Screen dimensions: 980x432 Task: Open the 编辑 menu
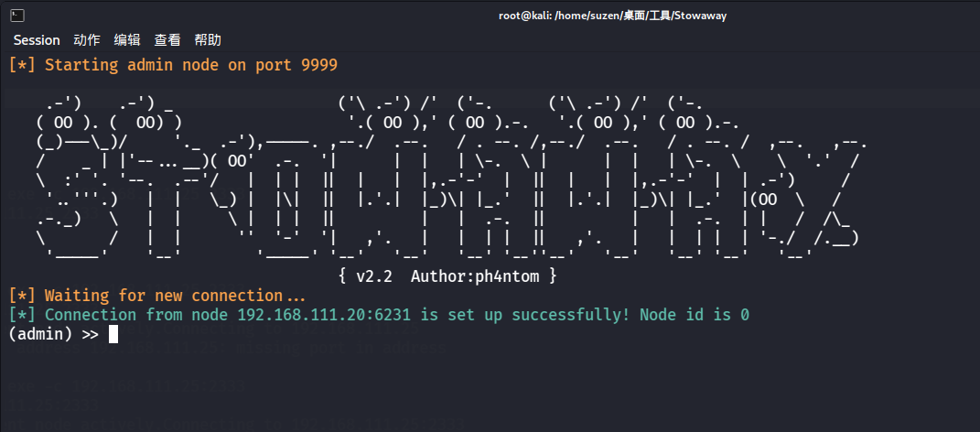click(127, 40)
